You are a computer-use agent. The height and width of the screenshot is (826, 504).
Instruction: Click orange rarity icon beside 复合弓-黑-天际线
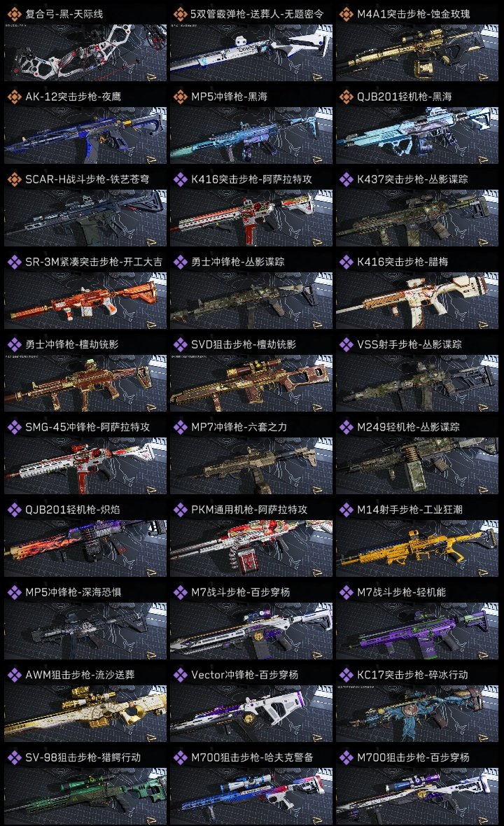click(x=14, y=14)
